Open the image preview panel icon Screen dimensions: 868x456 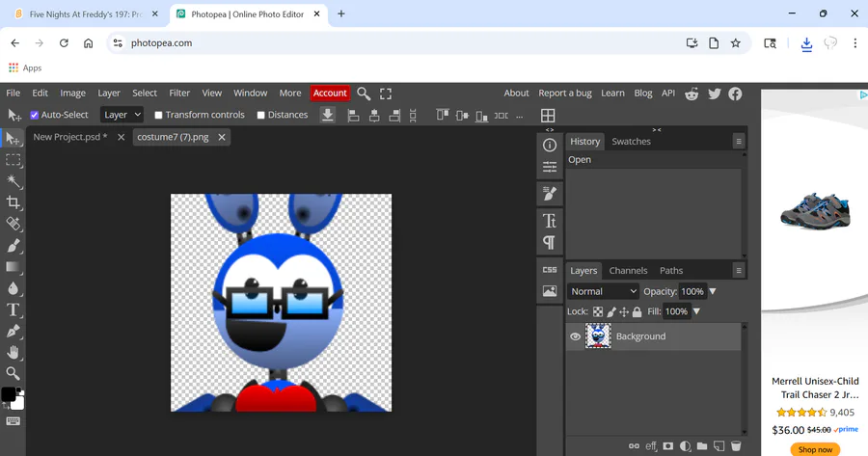click(550, 291)
